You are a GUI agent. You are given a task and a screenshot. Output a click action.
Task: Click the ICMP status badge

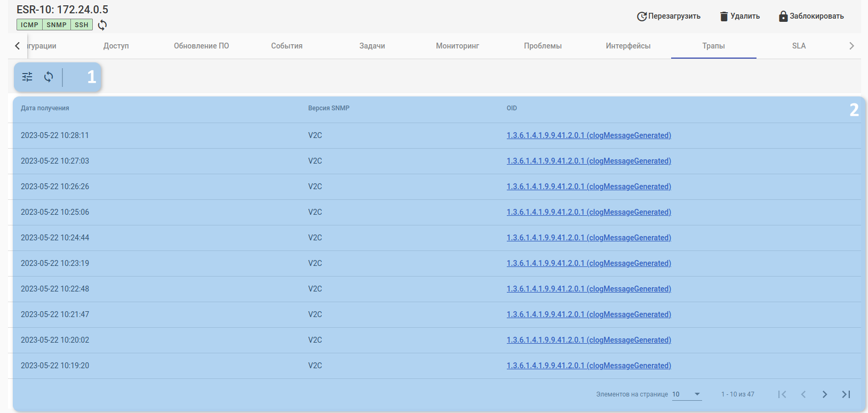click(x=29, y=25)
